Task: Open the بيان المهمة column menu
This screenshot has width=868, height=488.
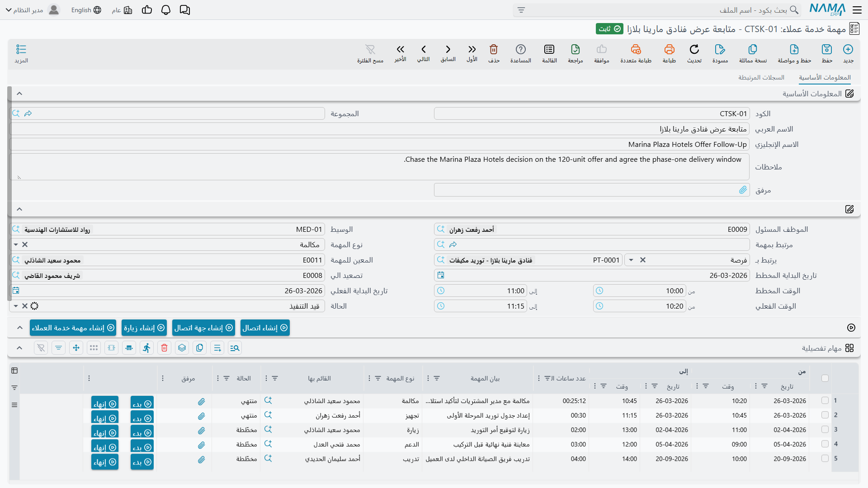Action: click(x=429, y=378)
